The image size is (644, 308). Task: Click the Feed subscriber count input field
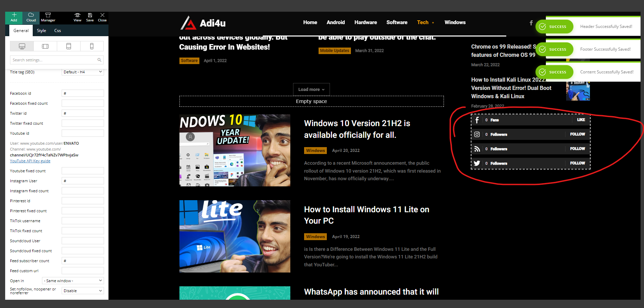point(83,261)
